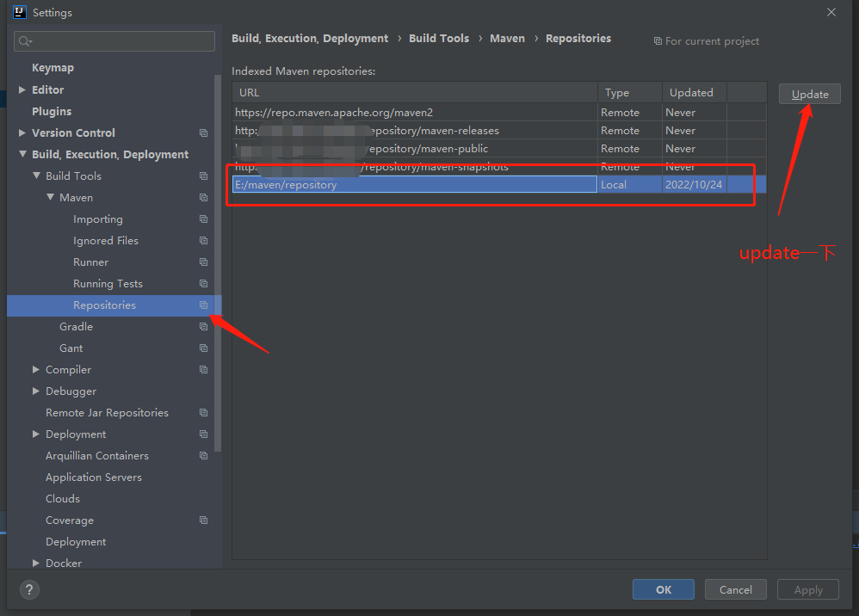Select Runner under Maven
859x616 pixels.
pyautogui.click(x=90, y=262)
